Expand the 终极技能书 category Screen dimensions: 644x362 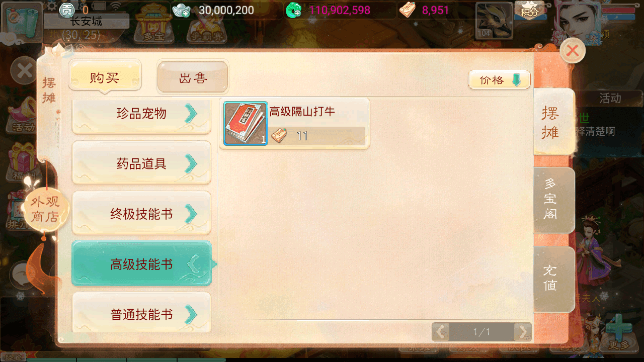click(x=141, y=213)
